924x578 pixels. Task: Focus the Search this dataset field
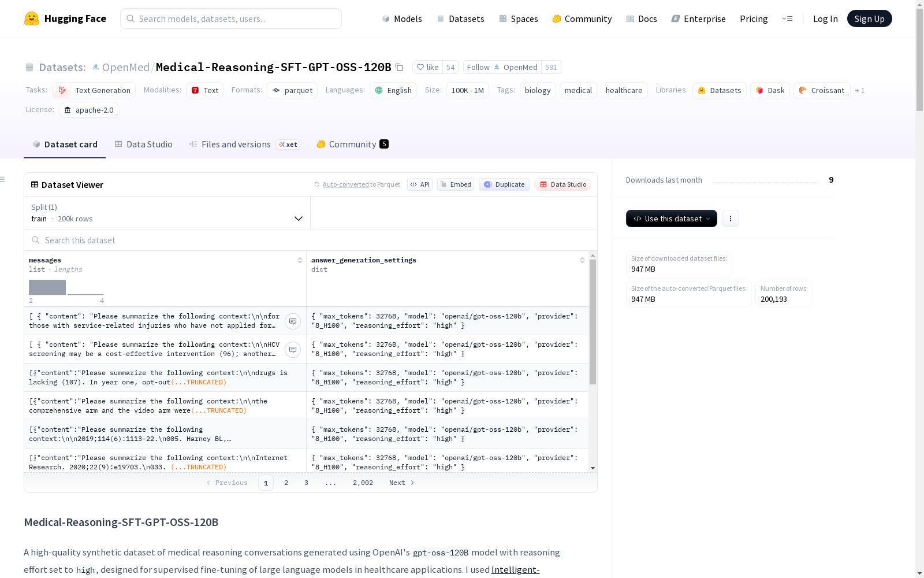(311, 240)
